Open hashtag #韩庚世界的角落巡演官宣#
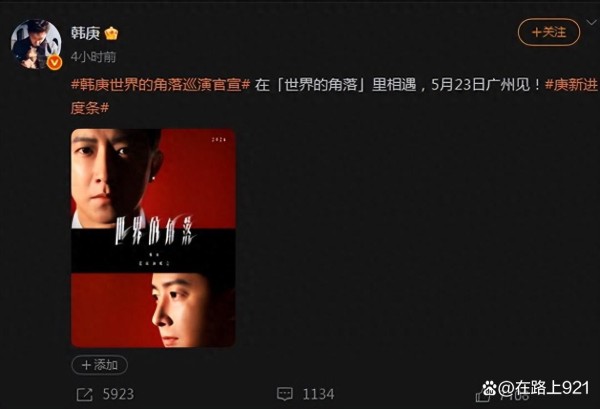Image resolution: width=600 pixels, height=409 pixels. tap(160, 84)
